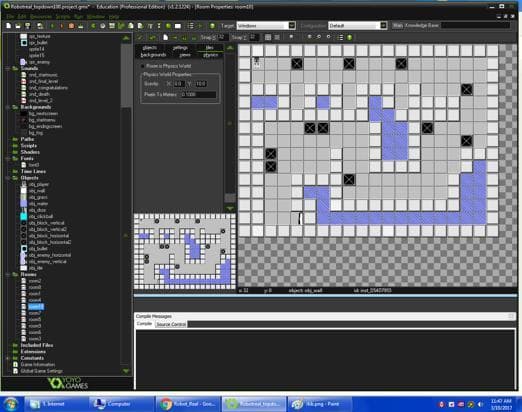Click resource tree scroll-down arrow
Viewport: 522px width, 412px height.
point(126,371)
